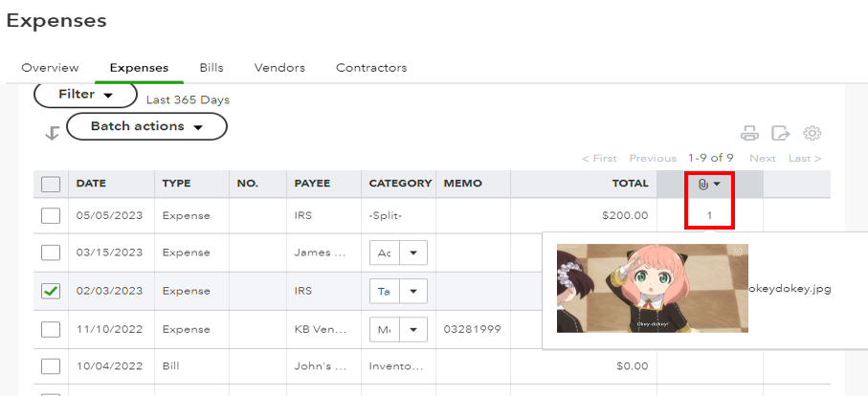This screenshot has height=396, width=868.
Task: Open the Filter dropdown
Action: point(85,95)
